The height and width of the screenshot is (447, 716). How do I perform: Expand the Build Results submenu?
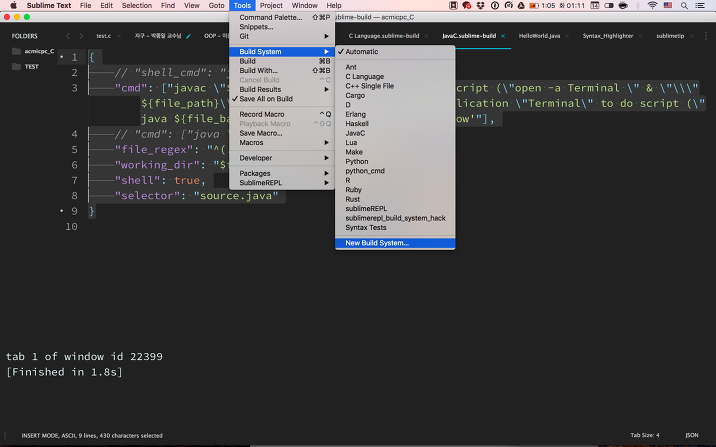coord(282,89)
